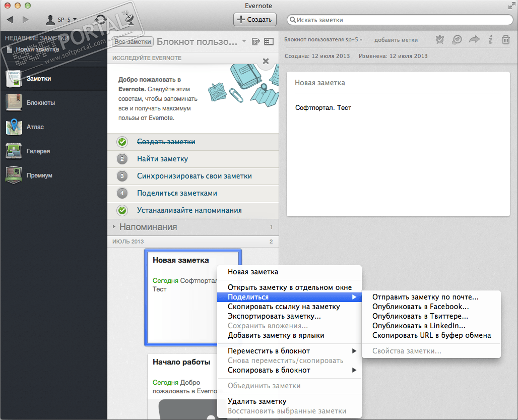This screenshot has width=518, height=420.
Task: Click the work chat bubble icon
Action: pyautogui.click(x=457, y=40)
